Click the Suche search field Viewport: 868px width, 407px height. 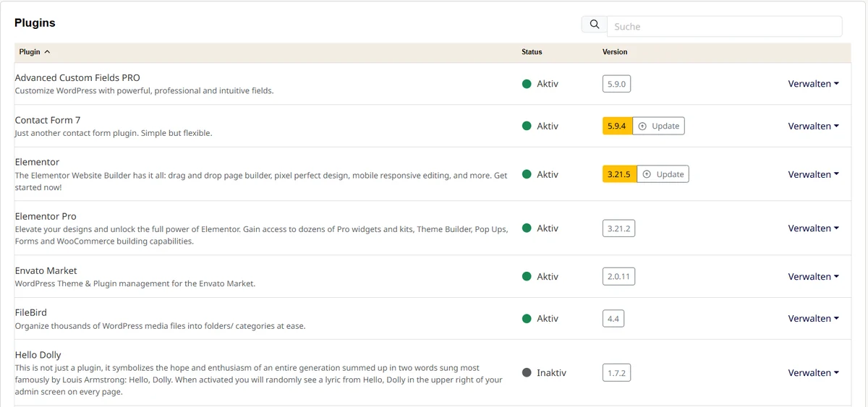[724, 26]
